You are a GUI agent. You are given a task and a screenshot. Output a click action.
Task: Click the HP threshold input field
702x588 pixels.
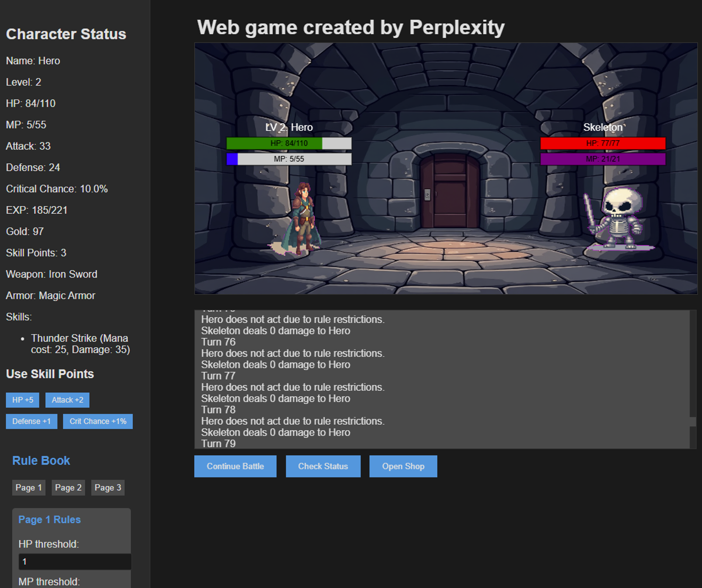(x=74, y=561)
